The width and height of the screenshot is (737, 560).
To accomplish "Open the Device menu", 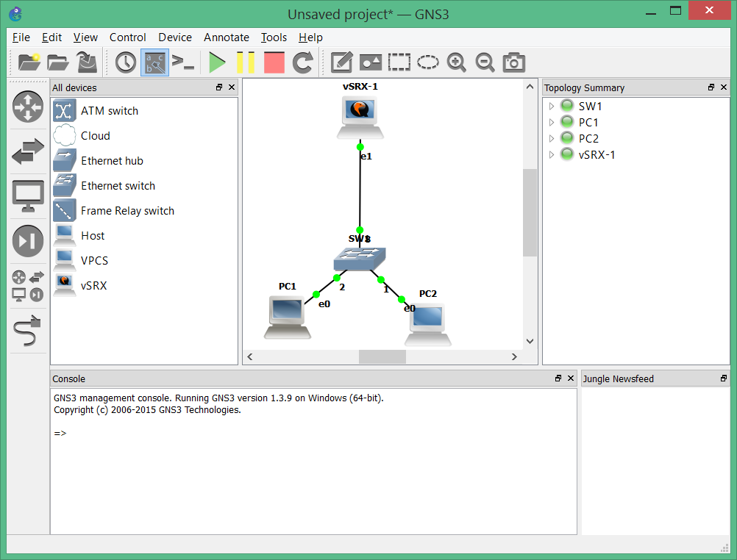I will coord(175,37).
